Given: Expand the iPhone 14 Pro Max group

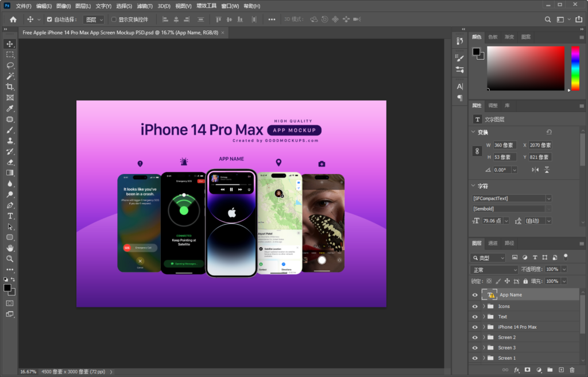Looking at the screenshot, I should (483, 327).
